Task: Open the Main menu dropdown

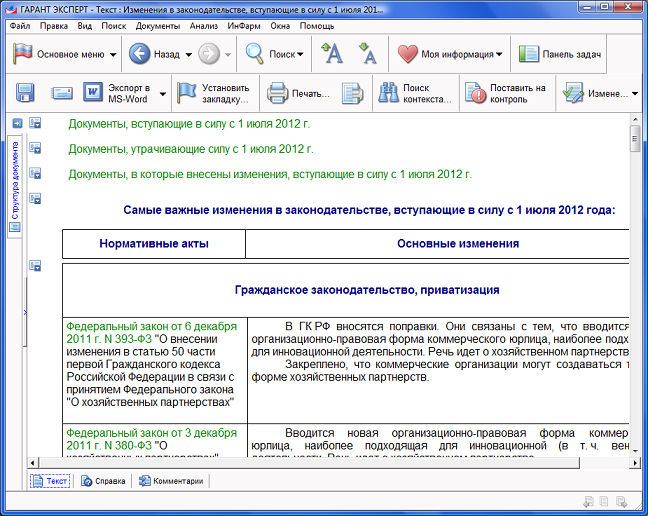Action: coord(66,54)
